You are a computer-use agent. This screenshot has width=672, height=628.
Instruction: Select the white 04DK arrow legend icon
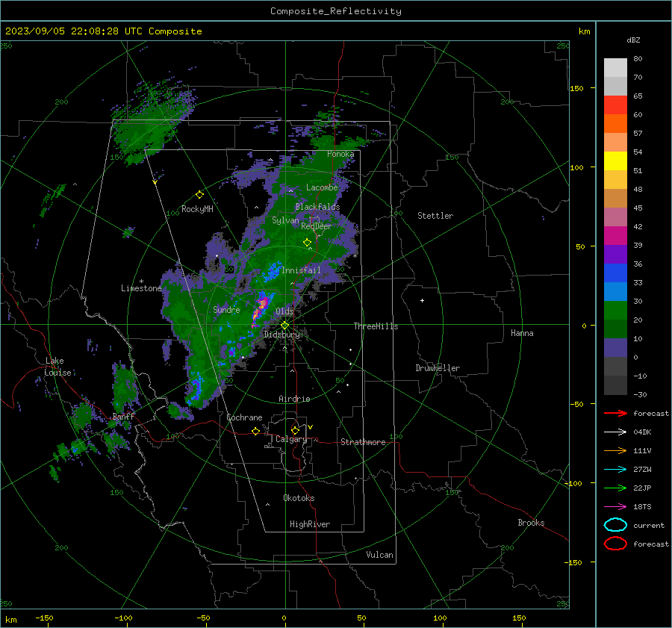coord(615,432)
